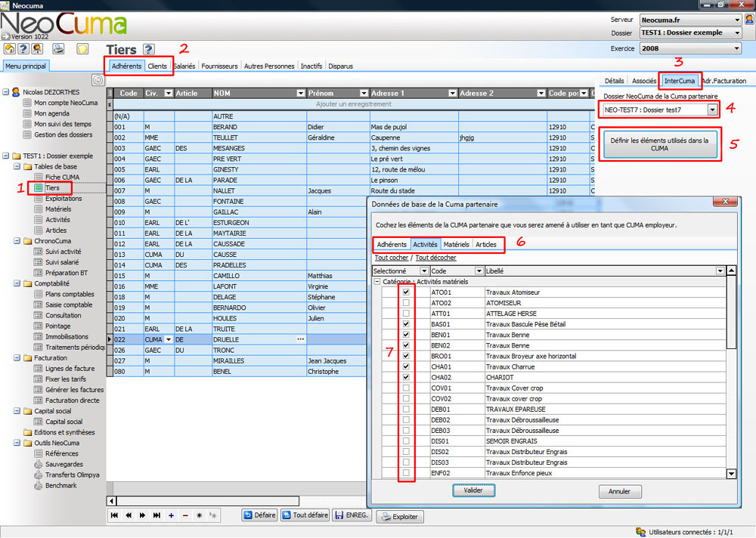Screen dimensions: 756x538
Task: Click Tout décocher link
Action: (436, 258)
